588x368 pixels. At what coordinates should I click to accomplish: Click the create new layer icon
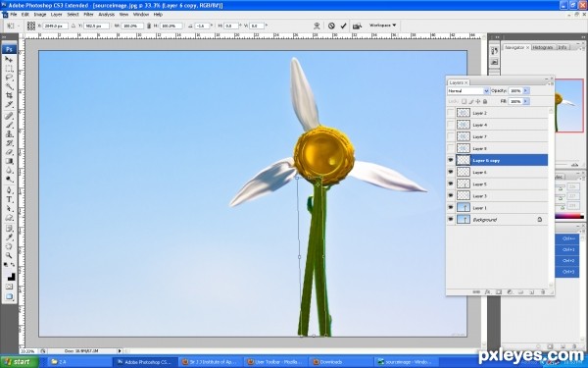[x=531, y=291]
